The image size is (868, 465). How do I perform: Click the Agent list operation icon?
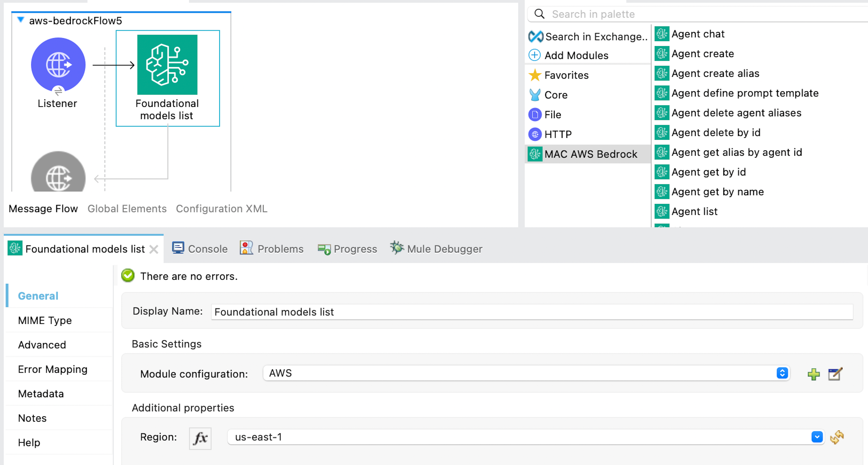click(x=662, y=211)
